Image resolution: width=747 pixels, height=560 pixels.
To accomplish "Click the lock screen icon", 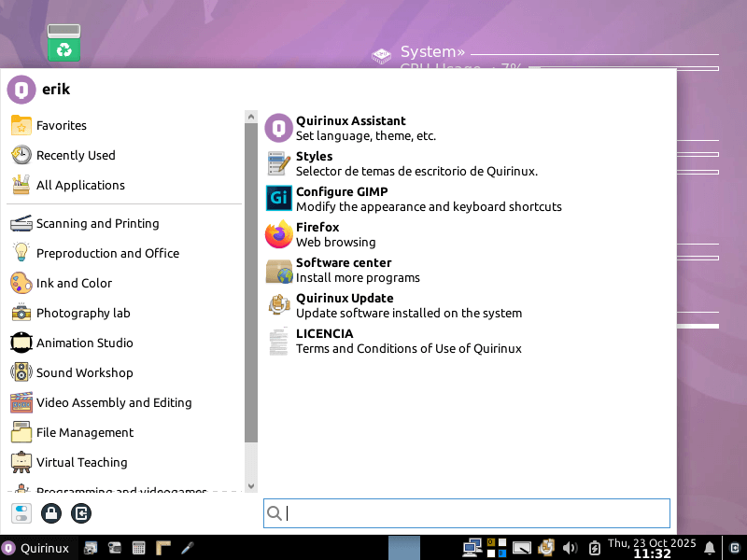I will coord(51,512).
